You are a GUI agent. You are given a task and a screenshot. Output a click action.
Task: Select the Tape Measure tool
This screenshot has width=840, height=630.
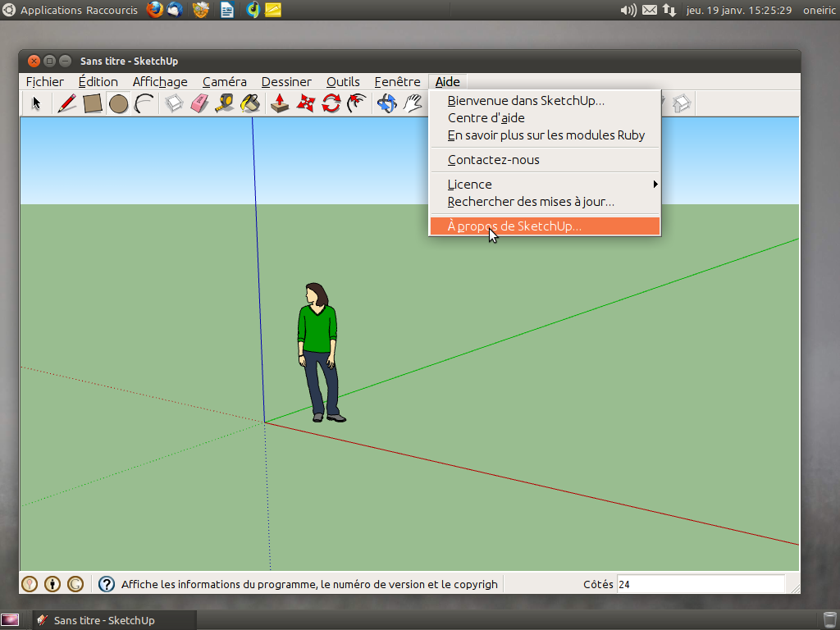[225, 103]
